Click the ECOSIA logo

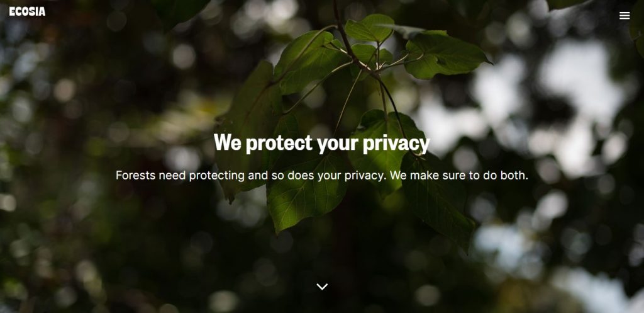(27, 11)
